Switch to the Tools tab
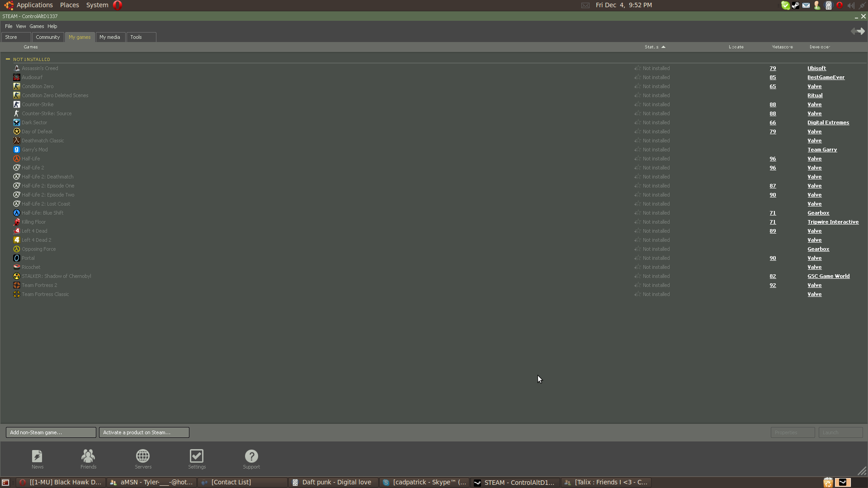The image size is (868, 488). pos(142,37)
